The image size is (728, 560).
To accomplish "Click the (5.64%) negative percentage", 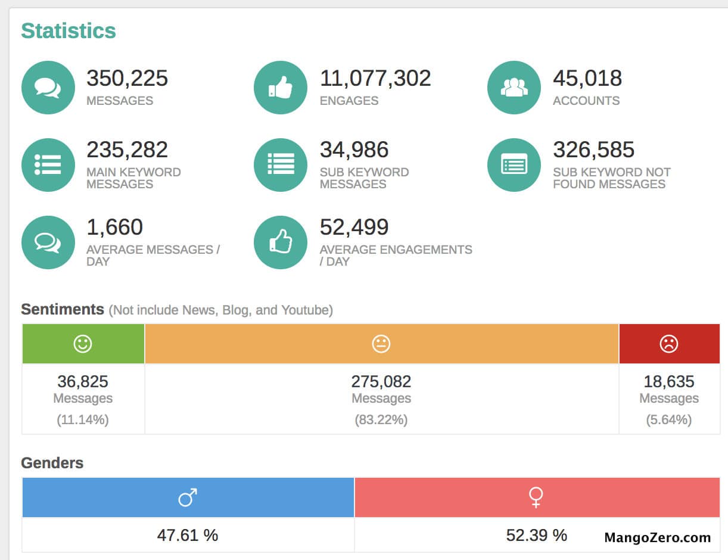I will (x=669, y=419).
